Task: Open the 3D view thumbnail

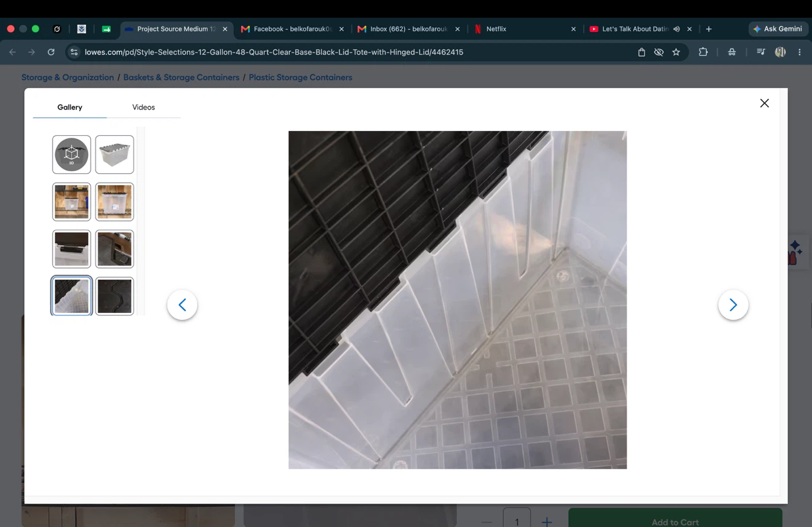Action: pyautogui.click(x=71, y=154)
